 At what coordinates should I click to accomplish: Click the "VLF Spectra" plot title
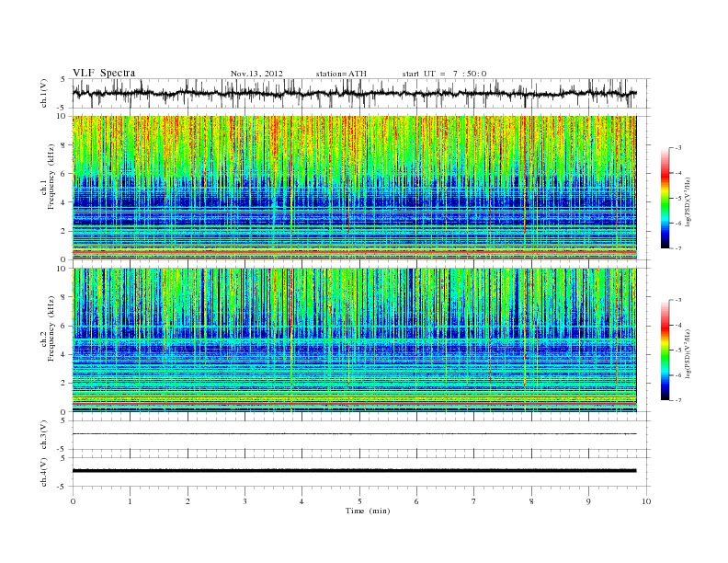(104, 73)
